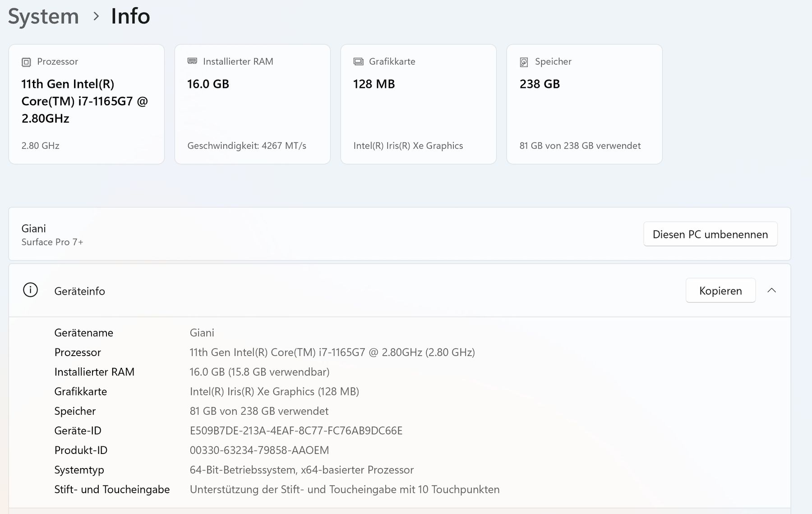Collapse the Geräteinfo section with chevron

771,290
